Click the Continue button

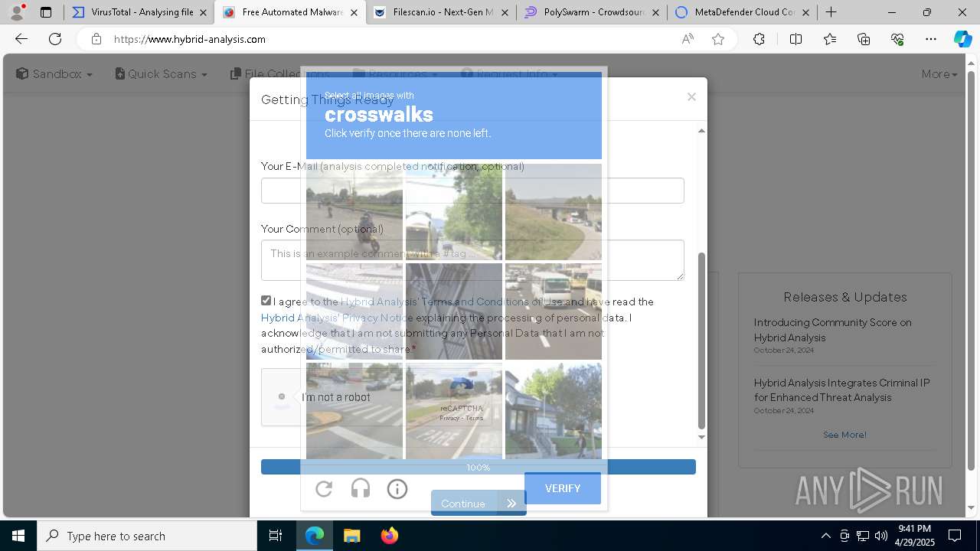pos(479,503)
